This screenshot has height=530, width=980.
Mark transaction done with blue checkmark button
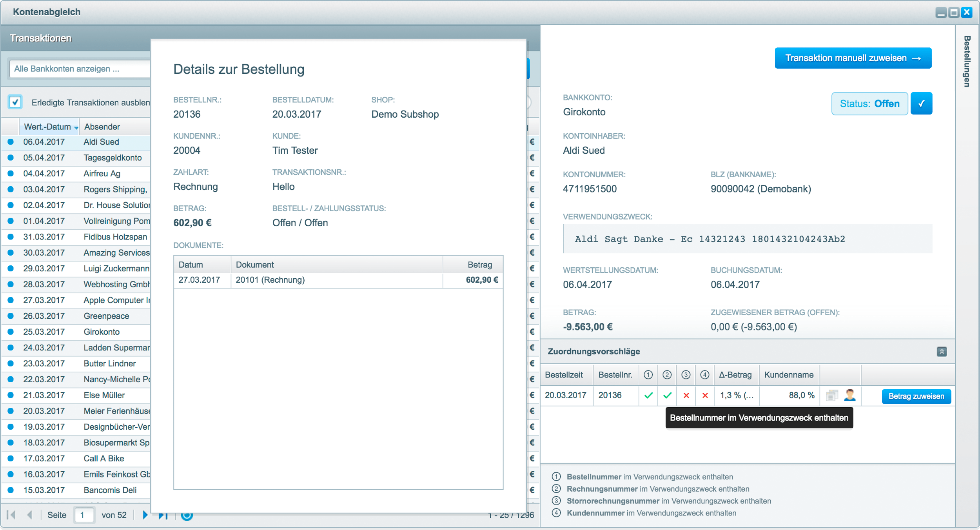(x=921, y=104)
